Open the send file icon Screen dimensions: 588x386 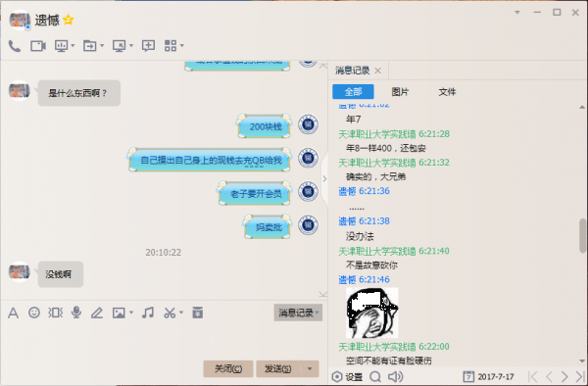click(x=89, y=46)
